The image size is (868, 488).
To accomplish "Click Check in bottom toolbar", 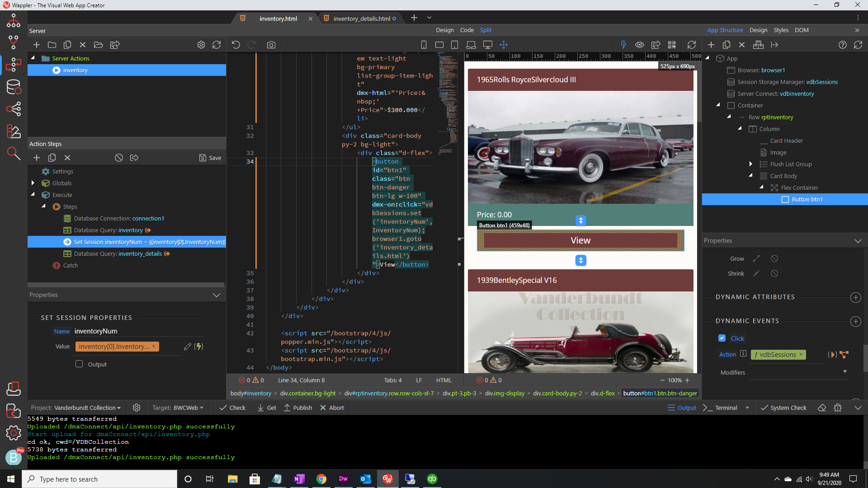I will pos(232,408).
